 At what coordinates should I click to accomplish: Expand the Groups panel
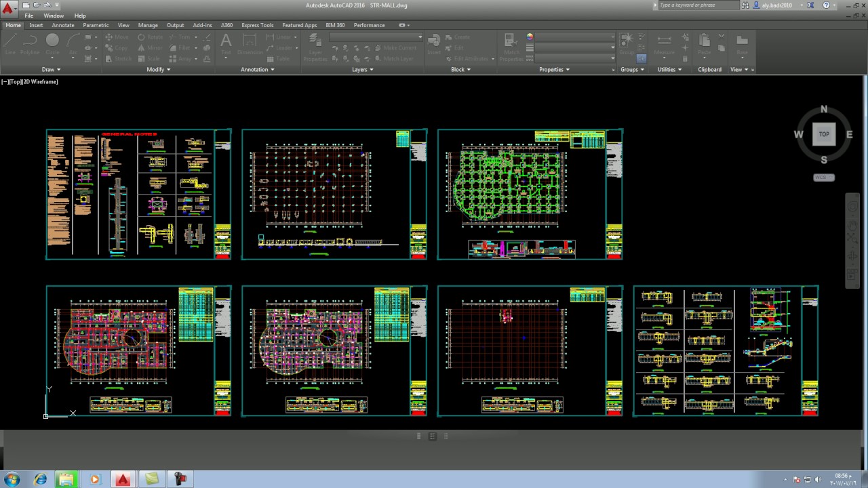pyautogui.click(x=632, y=69)
